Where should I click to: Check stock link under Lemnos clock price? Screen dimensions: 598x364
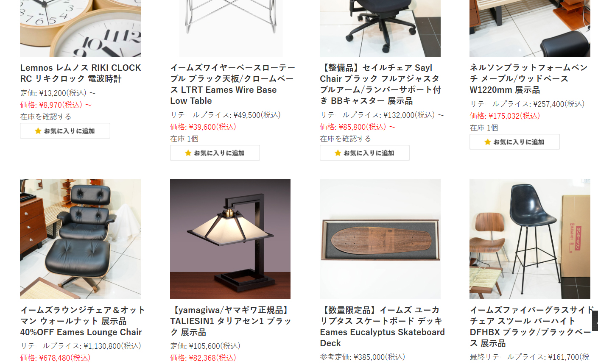click(46, 117)
